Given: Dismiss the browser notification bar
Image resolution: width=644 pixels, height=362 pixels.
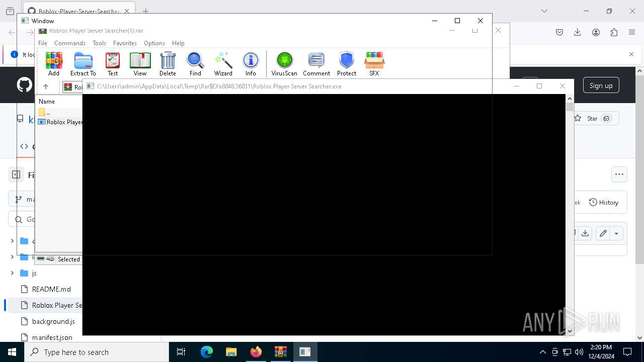Looking at the screenshot, I should coord(631,54).
